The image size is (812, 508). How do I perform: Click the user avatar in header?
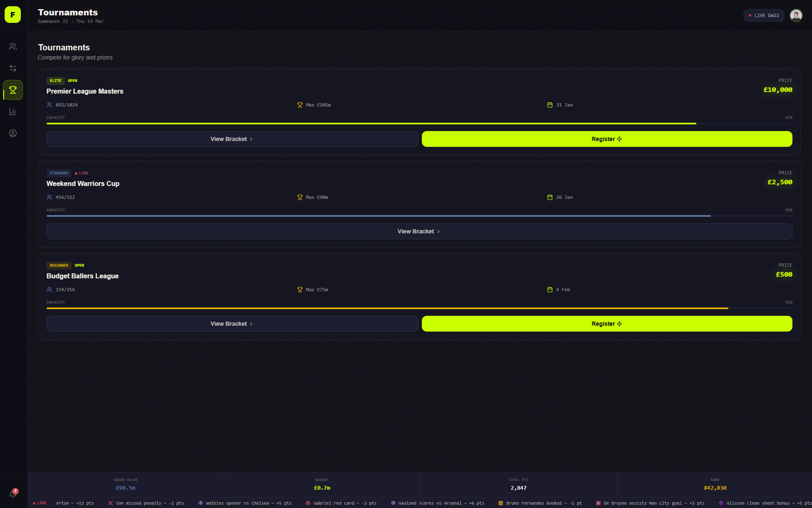click(796, 15)
